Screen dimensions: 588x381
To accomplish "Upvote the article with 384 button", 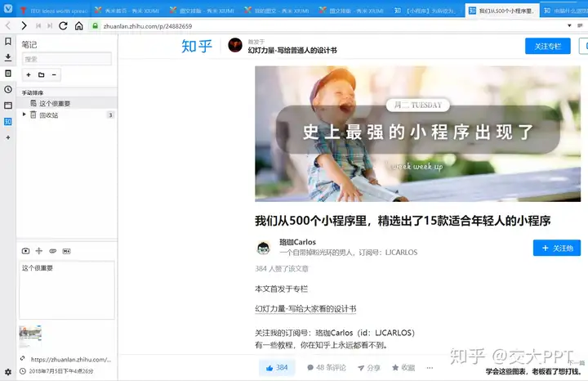I will click(277, 367).
